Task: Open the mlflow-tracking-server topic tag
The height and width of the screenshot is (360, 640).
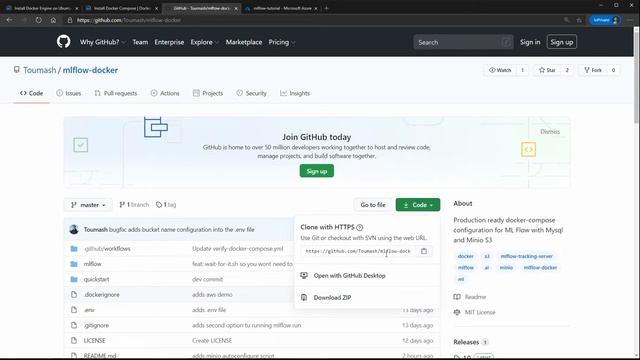Action: [x=527, y=256]
